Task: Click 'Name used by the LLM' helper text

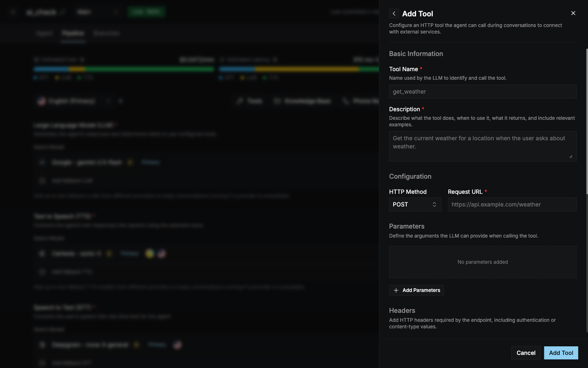Action: 448,78
